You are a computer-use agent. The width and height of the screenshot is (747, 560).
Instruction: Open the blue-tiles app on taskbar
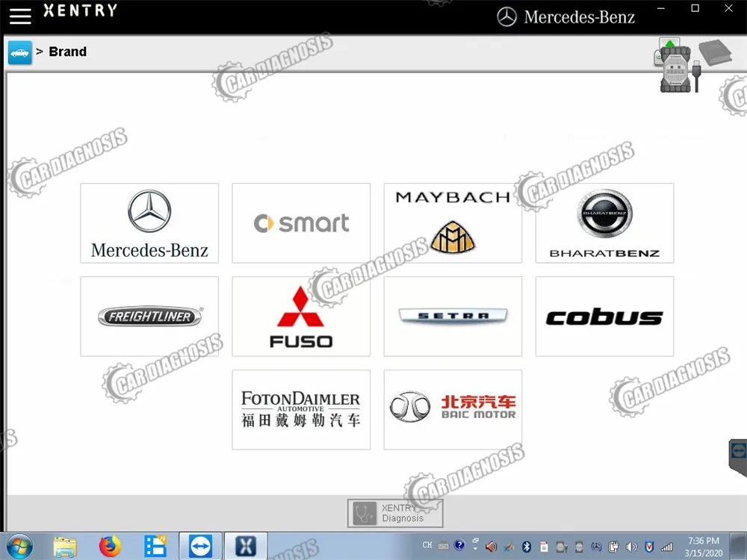(x=155, y=547)
